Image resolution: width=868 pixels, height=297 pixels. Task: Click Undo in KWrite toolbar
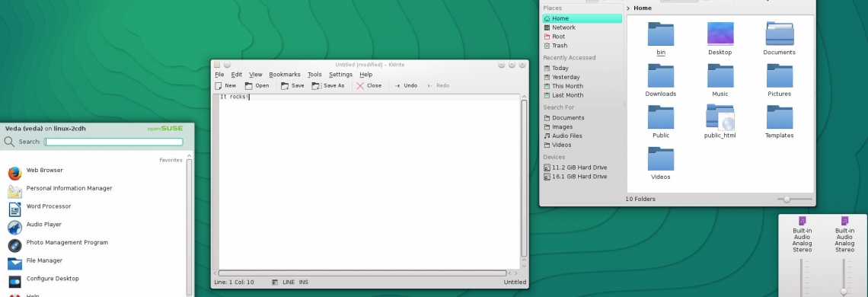(406, 86)
